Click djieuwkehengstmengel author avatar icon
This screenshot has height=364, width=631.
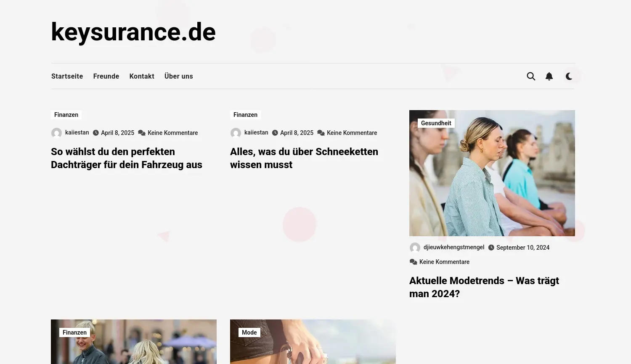click(415, 248)
